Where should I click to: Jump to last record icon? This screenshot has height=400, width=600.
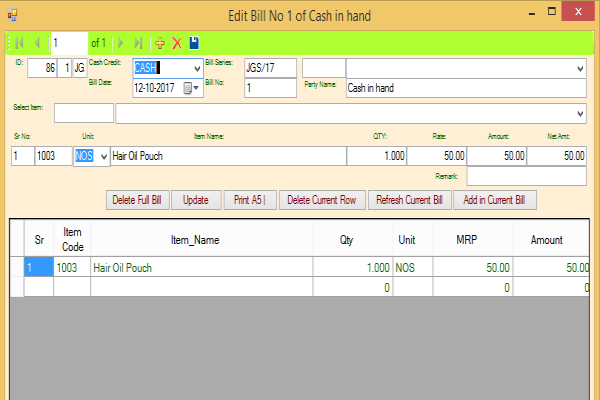138,43
